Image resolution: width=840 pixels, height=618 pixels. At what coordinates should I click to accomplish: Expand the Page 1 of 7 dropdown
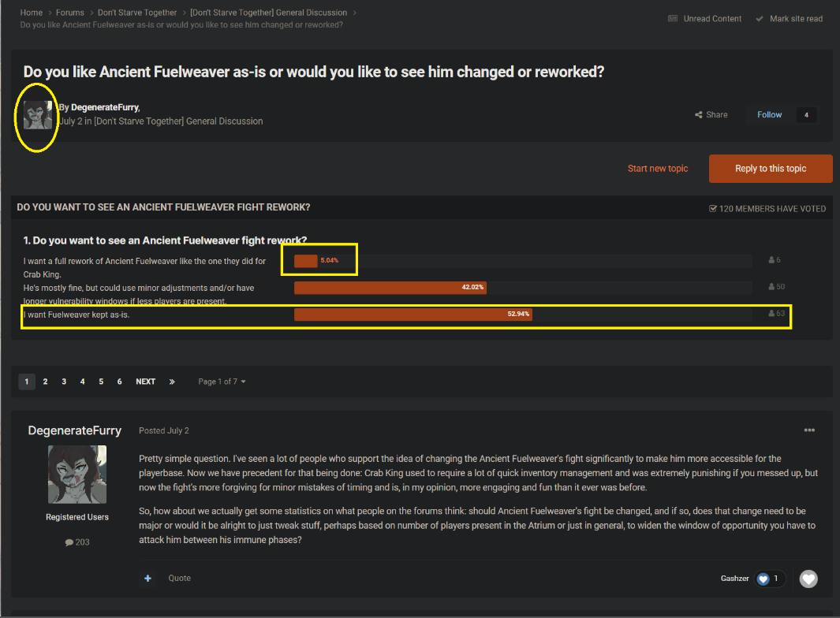point(222,382)
